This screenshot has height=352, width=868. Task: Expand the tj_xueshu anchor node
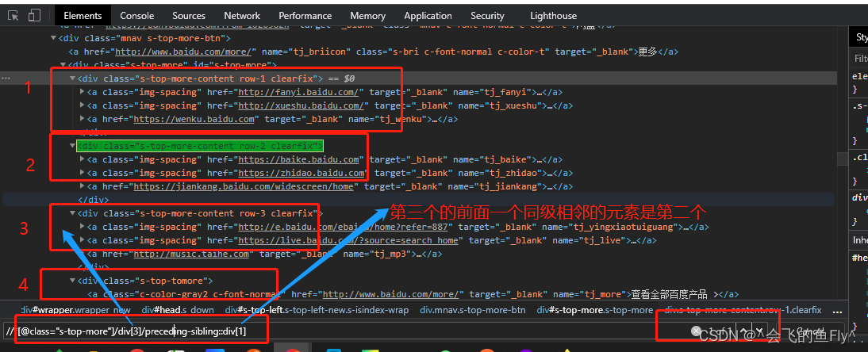(x=83, y=105)
